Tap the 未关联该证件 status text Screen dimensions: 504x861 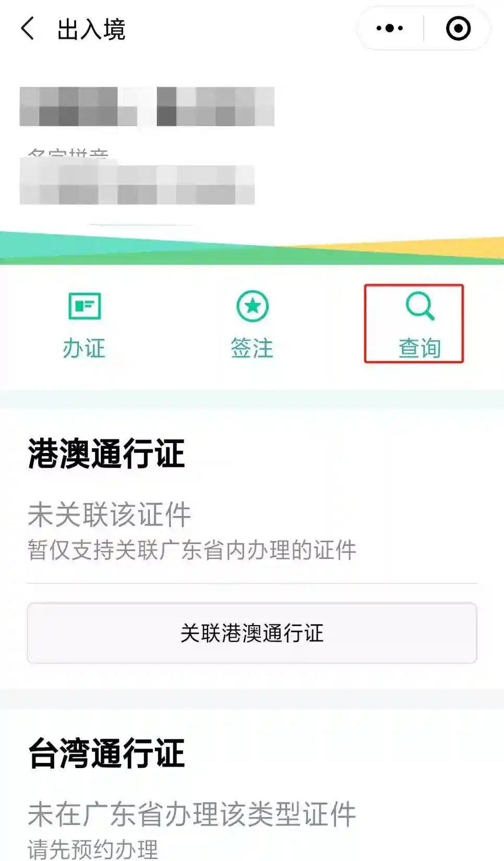pyautogui.click(x=110, y=515)
